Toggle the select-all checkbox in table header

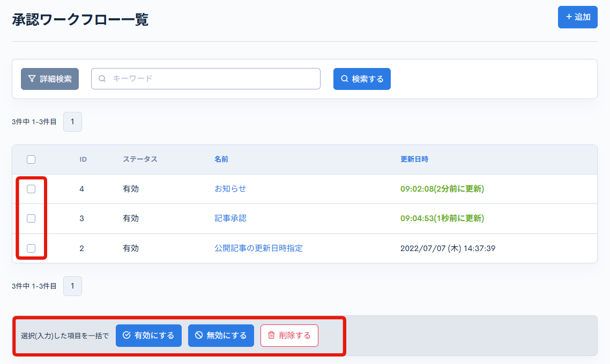31,159
